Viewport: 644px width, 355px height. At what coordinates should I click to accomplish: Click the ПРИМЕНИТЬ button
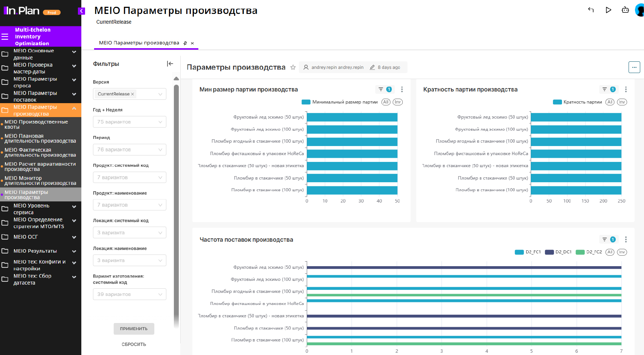click(x=134, y=329)
